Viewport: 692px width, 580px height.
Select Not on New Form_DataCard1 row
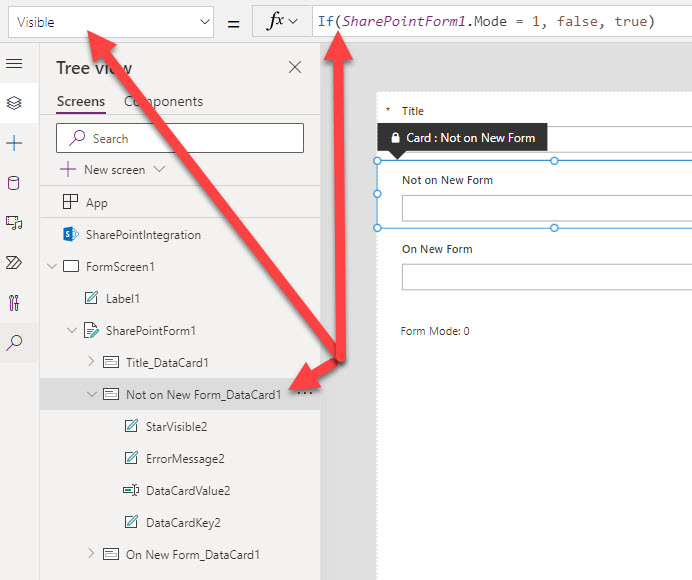click(x=180, y=394)
